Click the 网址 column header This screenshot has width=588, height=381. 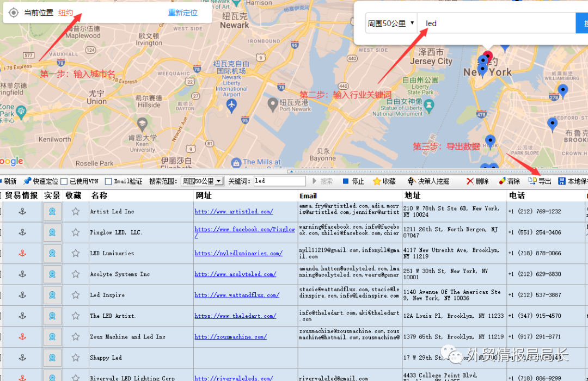[246, 195]
